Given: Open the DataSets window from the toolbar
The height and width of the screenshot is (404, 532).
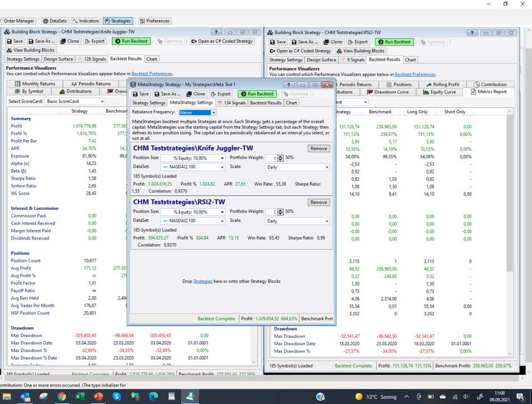Looking at the screenshot, I should 55,21.
